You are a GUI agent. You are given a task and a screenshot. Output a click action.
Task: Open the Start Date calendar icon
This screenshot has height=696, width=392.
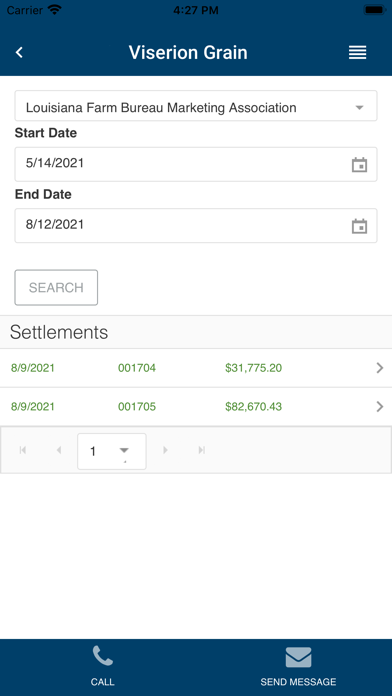[x=359, y=164]
